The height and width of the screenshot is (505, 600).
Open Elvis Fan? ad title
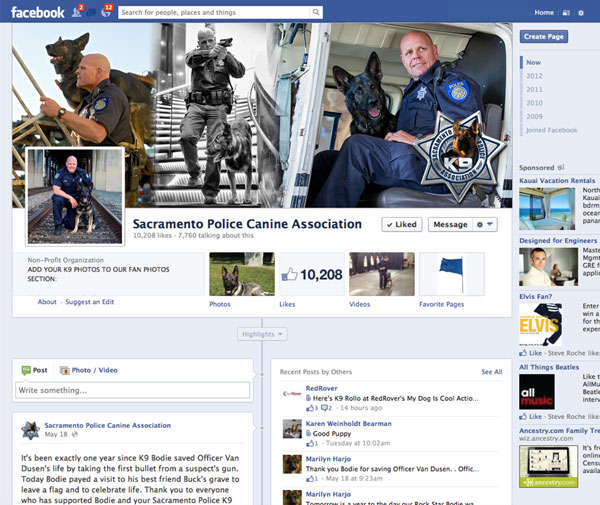pos(536,296)
